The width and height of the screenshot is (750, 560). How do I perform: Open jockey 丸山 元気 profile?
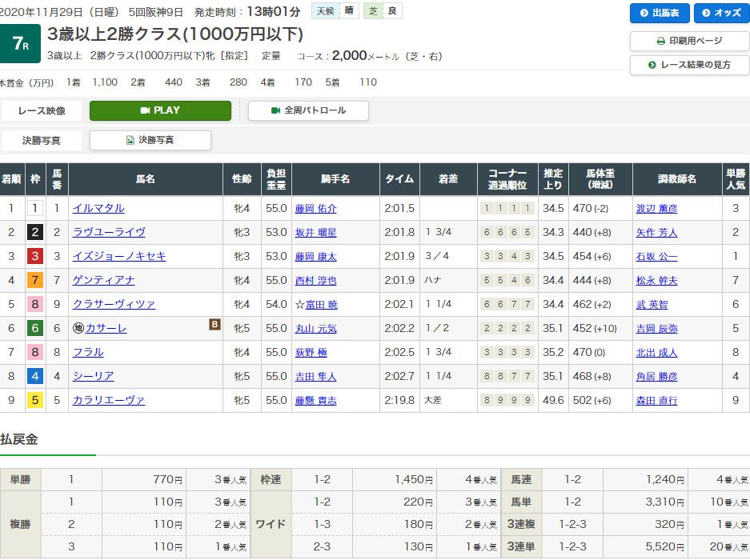[315, 328]
